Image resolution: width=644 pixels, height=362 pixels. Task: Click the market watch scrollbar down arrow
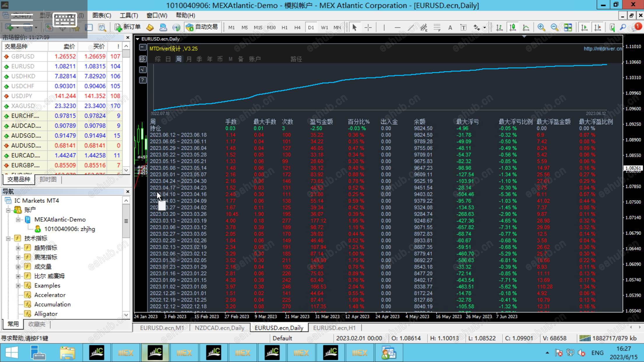click(126, 170)
